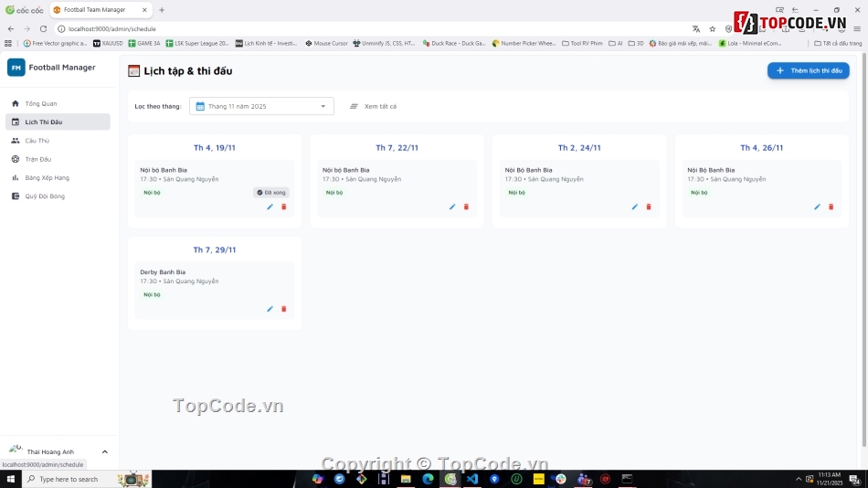
Task: Delete the Th 7, 22/11 schedule entry
Action: pos(466,207)
